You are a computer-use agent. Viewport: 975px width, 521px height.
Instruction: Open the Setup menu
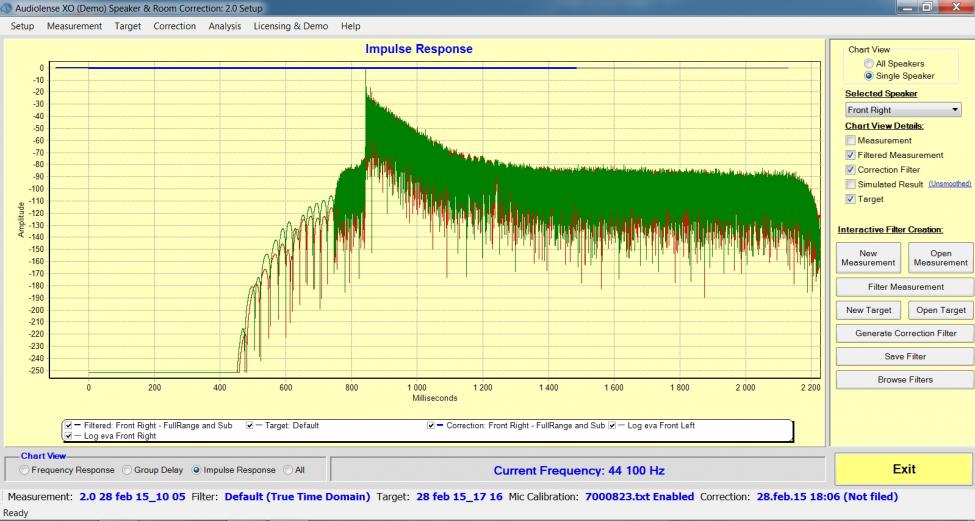pos(22,26)
